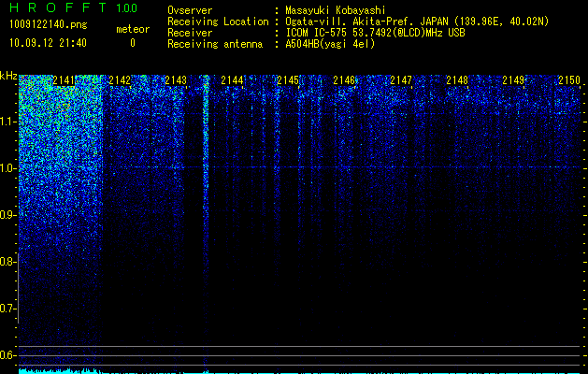Click the 2150 time marker
This screenshot has height=374, width=588.
point(569,80)
